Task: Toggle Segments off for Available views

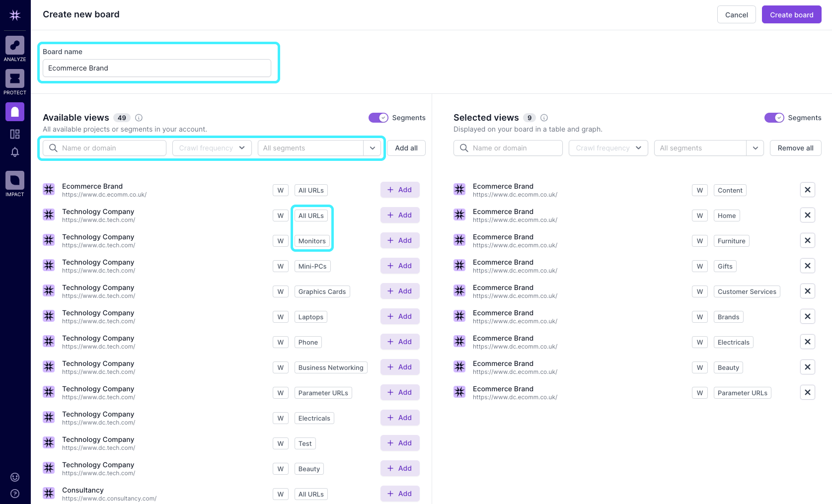Action: 378,118
